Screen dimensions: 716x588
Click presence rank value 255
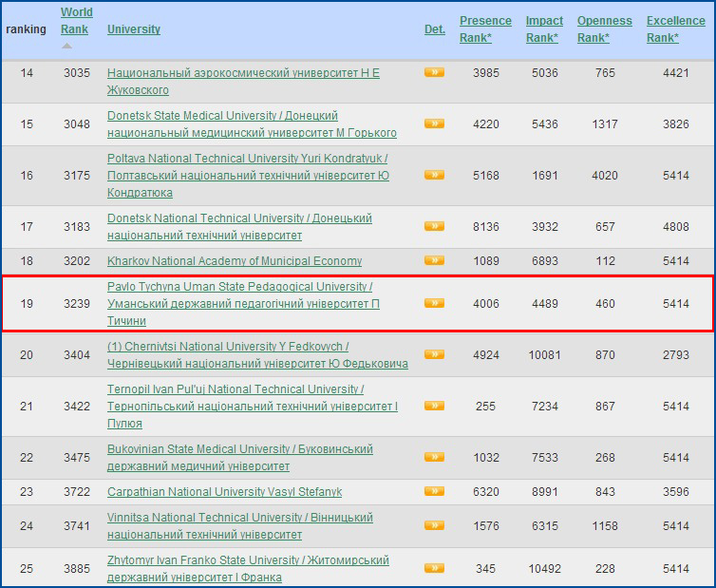click(486, 406)
